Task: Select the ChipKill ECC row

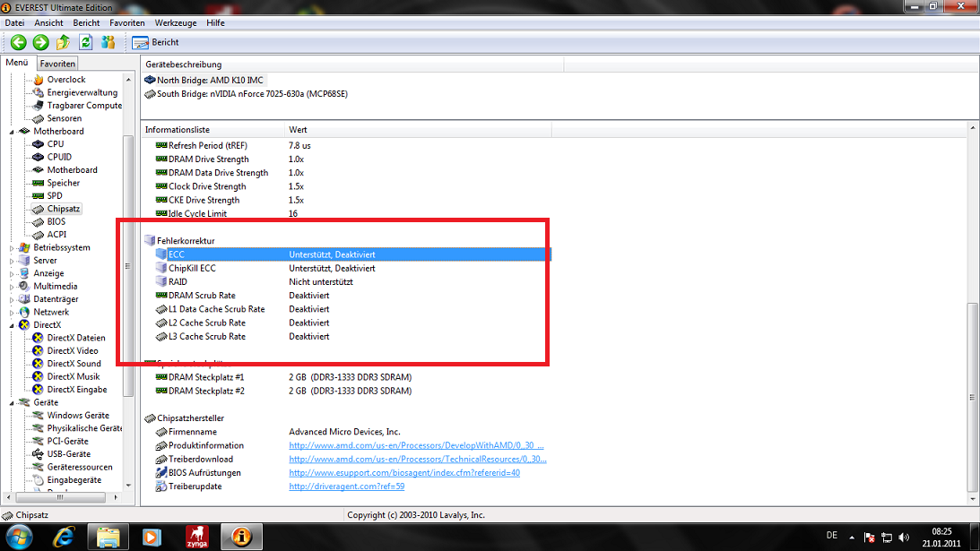Action: (x=347, y=268)
